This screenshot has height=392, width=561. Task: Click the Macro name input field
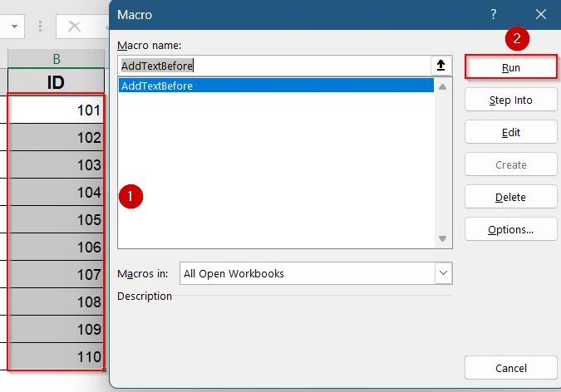[x=275, y=66]
